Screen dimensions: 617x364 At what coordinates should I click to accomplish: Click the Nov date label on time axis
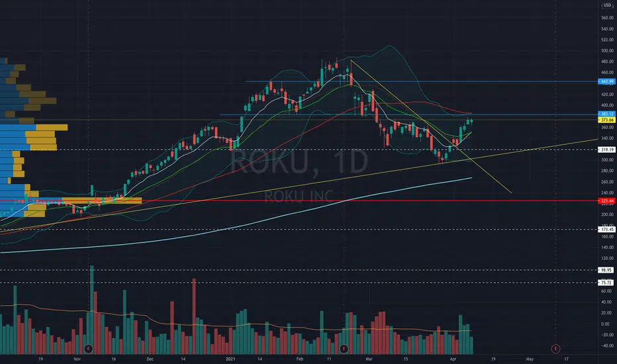coord(77,359)
